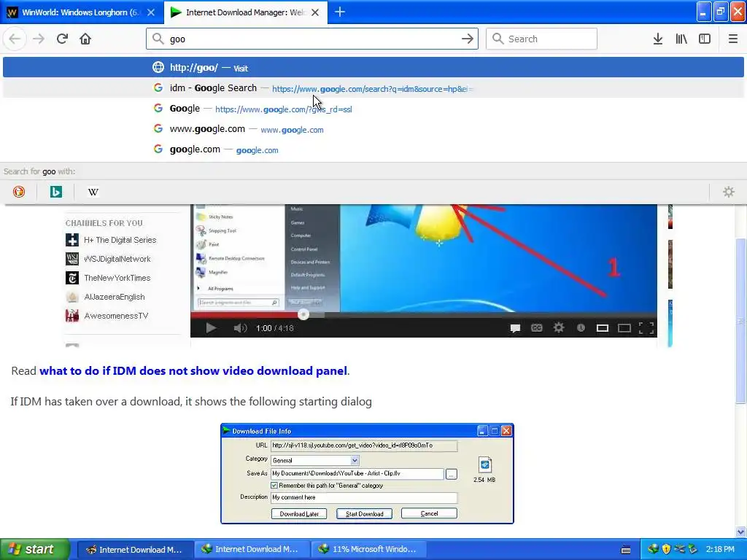Open a new browser tab
This screenshot has height=560, width=747.
(340, 12)
